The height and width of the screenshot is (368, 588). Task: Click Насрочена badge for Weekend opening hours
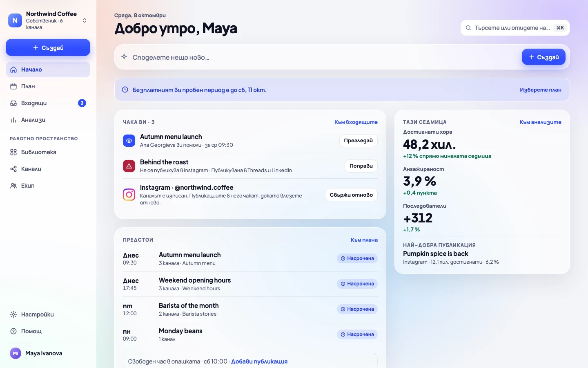click(357, 284)
